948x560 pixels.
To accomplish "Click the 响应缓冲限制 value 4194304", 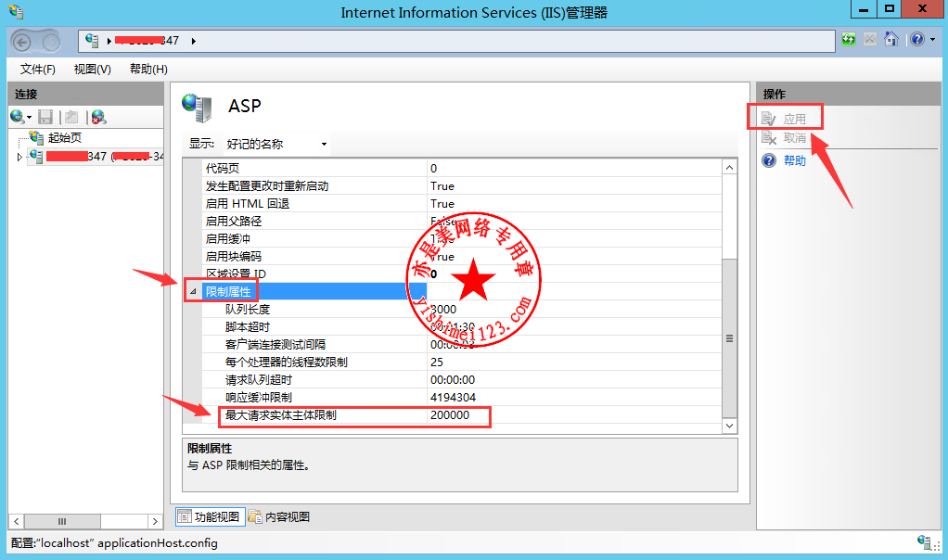I will 453,397.
